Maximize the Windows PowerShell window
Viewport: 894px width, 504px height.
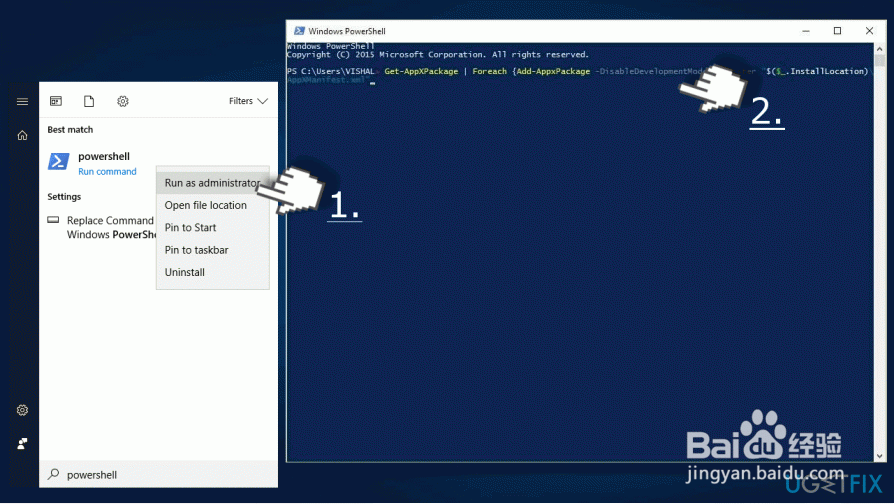837,31
